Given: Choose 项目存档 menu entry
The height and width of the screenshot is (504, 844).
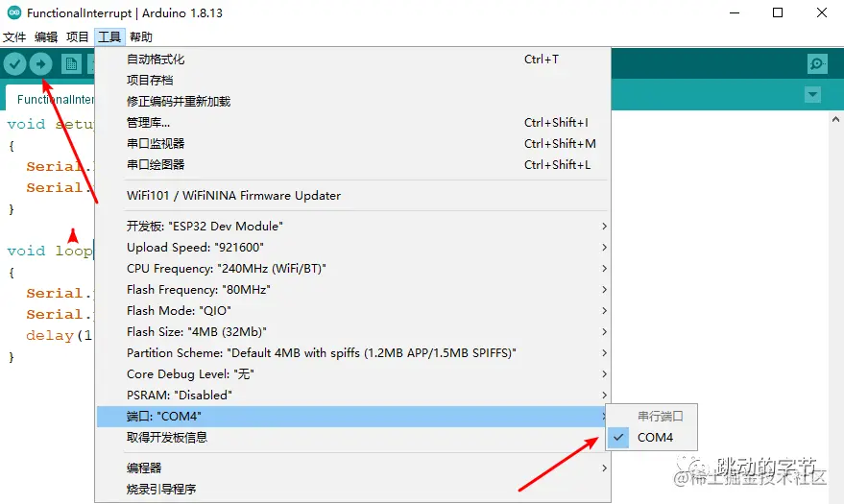Looking at the screenshot, I should [x=353, y=80].
